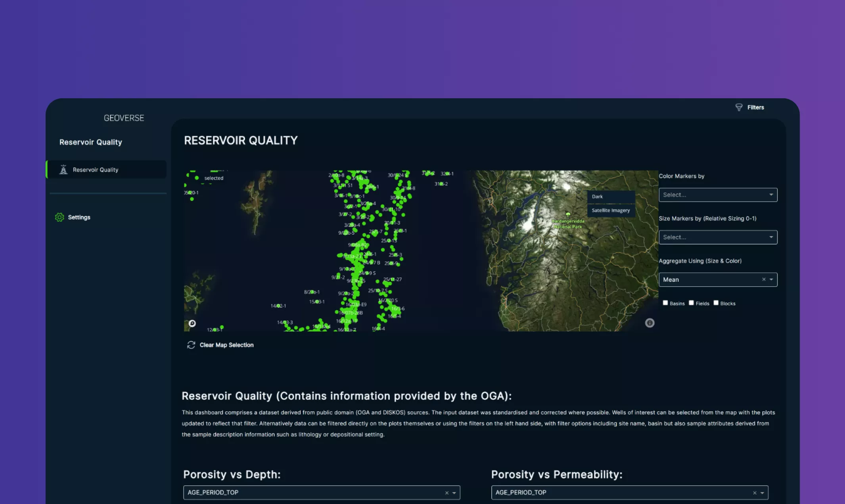Click the Hardangervidda National Park map marker
This screenshot has height=504, width=845.
point(568,215)
